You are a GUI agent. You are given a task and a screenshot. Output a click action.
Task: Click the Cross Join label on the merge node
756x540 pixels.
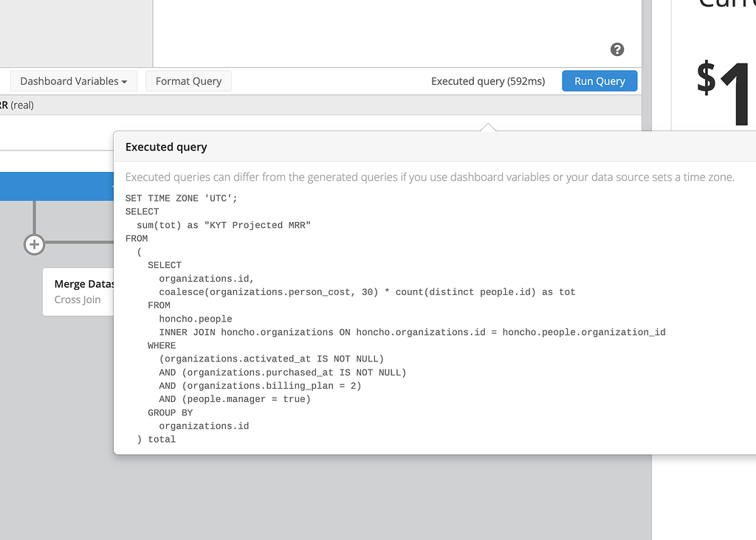78,300
